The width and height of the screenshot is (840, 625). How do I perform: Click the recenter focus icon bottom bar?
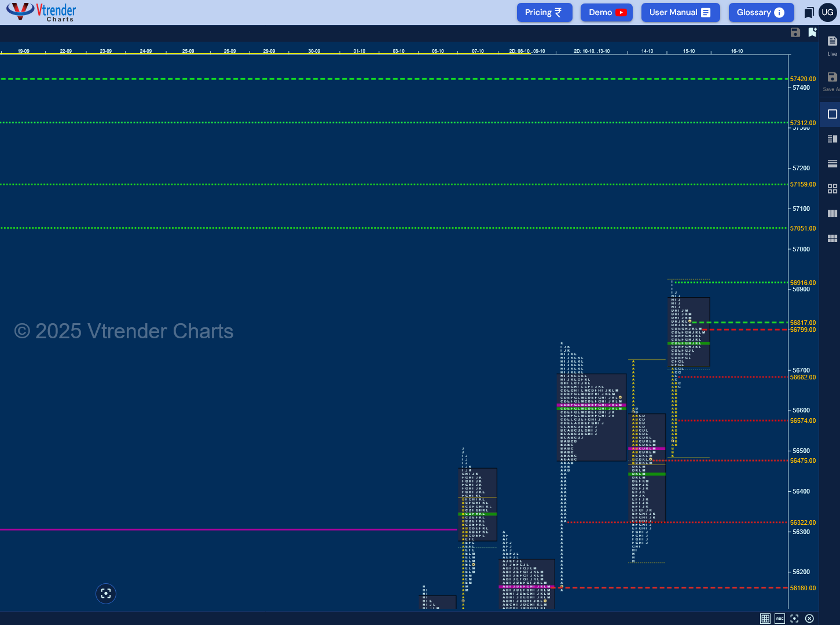coord(794,619)
